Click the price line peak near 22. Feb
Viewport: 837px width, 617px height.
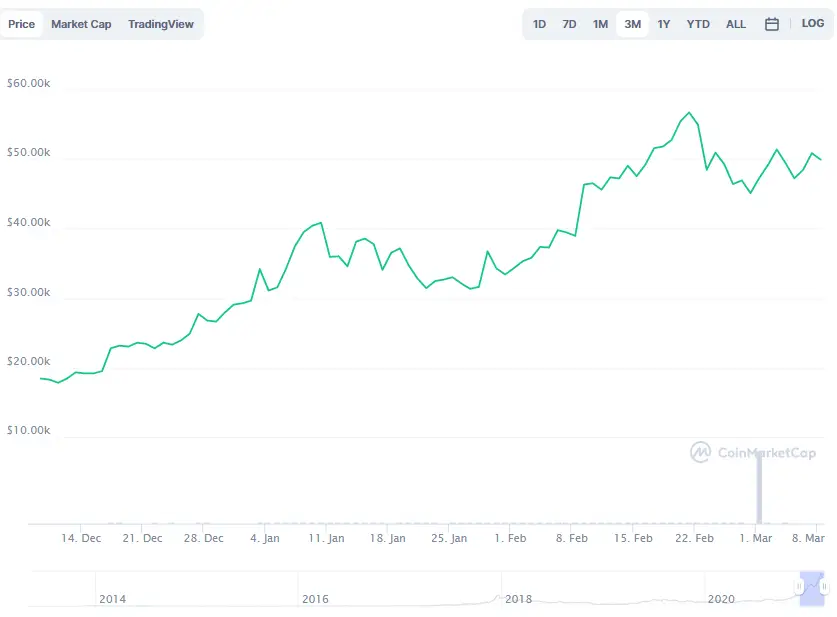pos(689,113)
